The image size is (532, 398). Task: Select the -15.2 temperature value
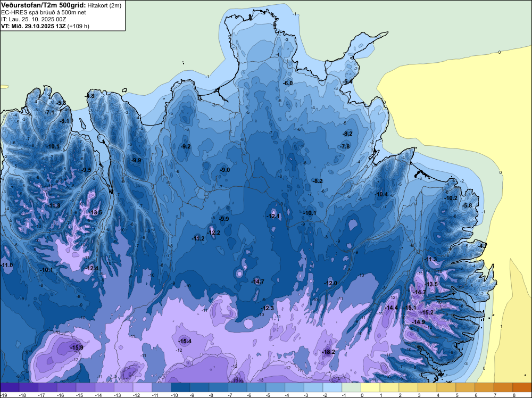(427, 312)
